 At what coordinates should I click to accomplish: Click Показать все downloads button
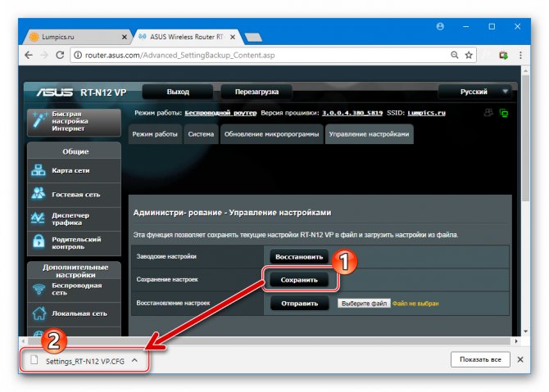pos(480,359)
